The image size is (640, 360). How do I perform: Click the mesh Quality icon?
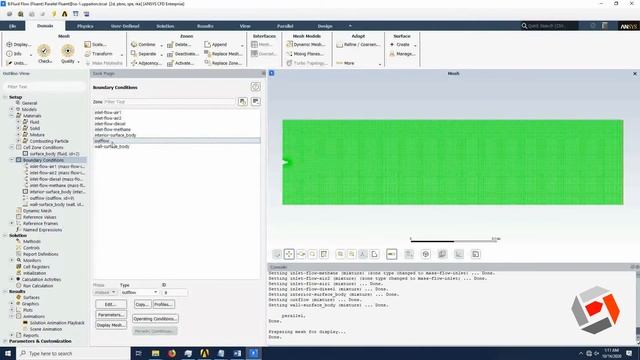(x=68, y=51)
